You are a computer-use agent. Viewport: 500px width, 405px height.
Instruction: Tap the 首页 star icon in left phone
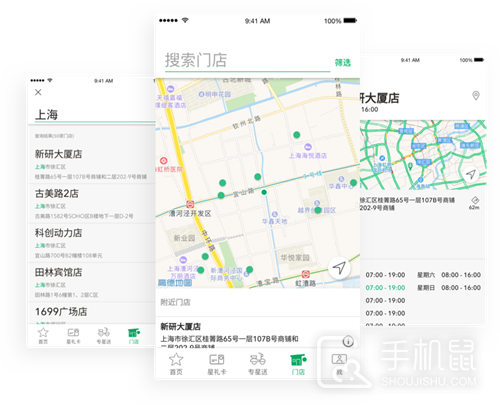coord(43,332)
